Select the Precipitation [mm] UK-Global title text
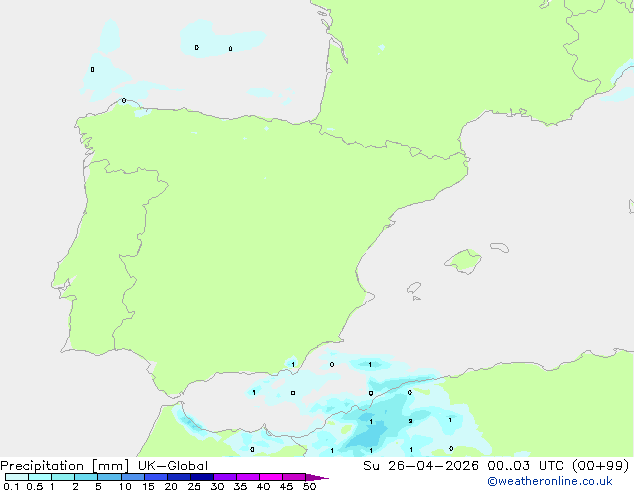634x490 pixels. [104, 466]
